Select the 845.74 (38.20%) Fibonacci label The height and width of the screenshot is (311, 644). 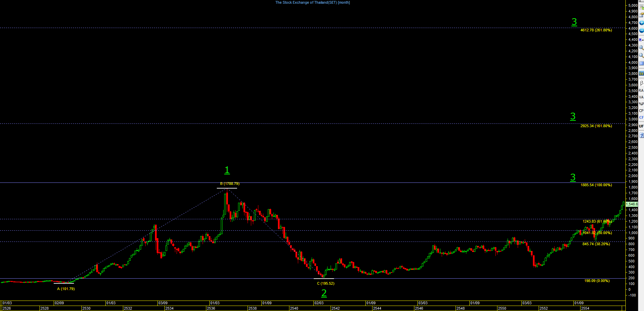point(596,244)
